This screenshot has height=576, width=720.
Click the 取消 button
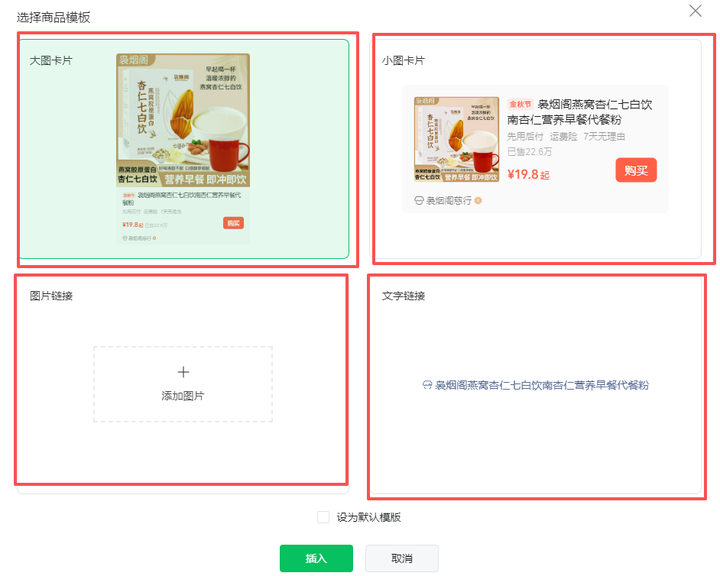pos(402,558)
